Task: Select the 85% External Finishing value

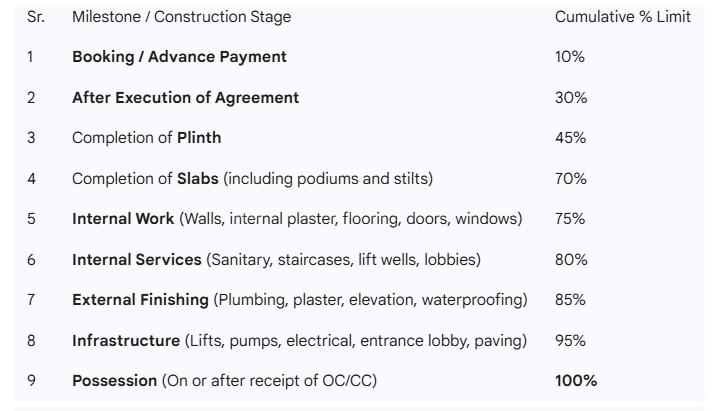Action: pyautogui.click(x=570, y=300)
